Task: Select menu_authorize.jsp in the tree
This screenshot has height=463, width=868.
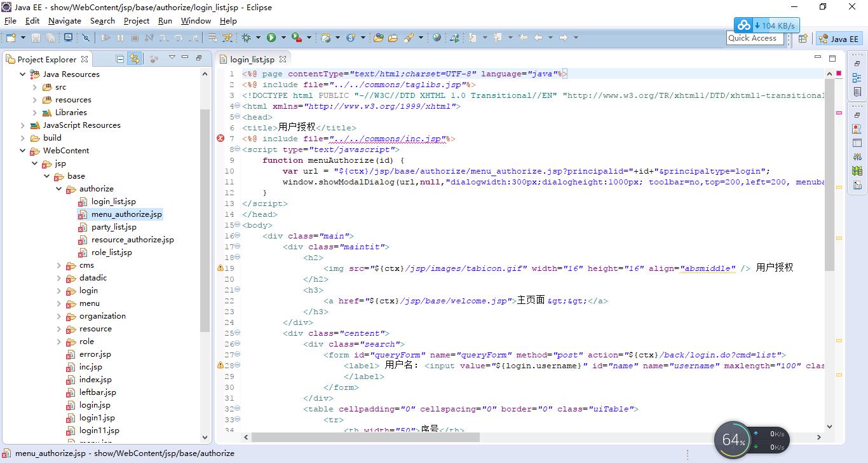Action: [x=126, y=214]
